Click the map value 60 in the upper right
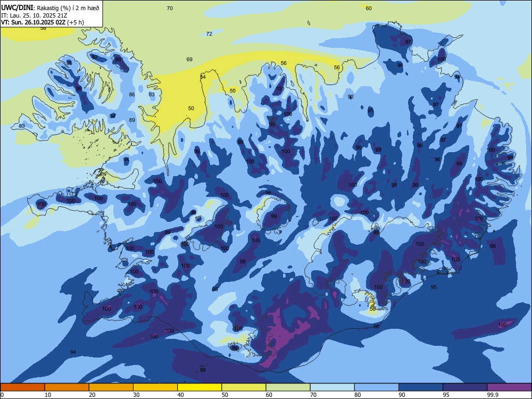Viewport: 532px width, 399px height. click(x=369, y=8)
